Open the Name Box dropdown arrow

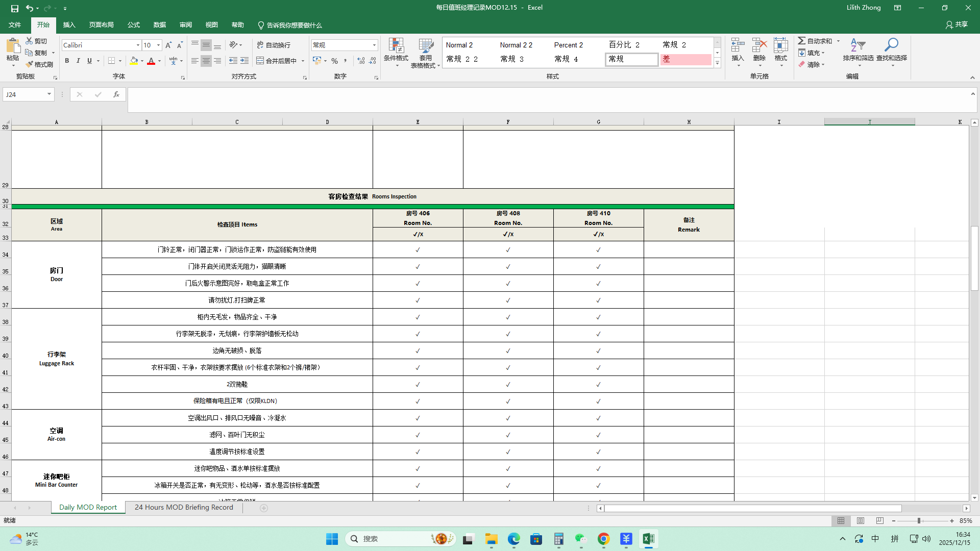(x=49, y=94)
